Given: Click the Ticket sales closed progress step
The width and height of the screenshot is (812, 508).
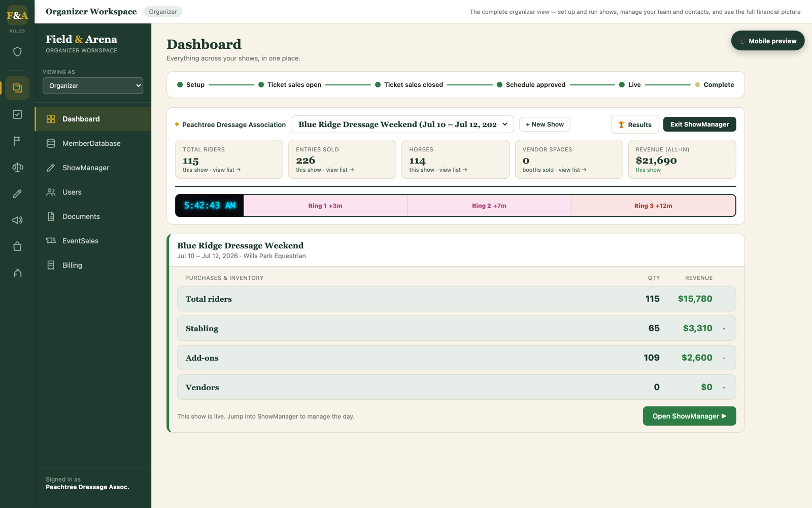Looking at the screenshot, I should point(409,85).
